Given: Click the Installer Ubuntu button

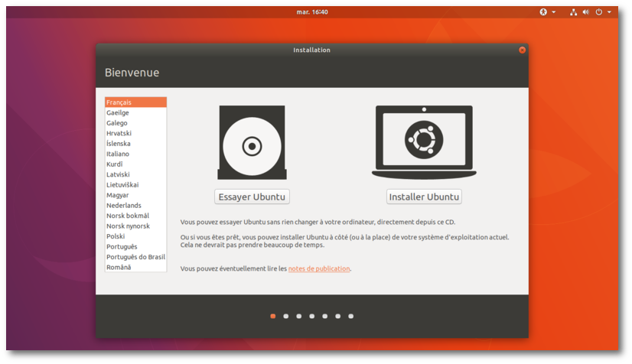Looking at the screenshot, I should click(x=424, y=197).
